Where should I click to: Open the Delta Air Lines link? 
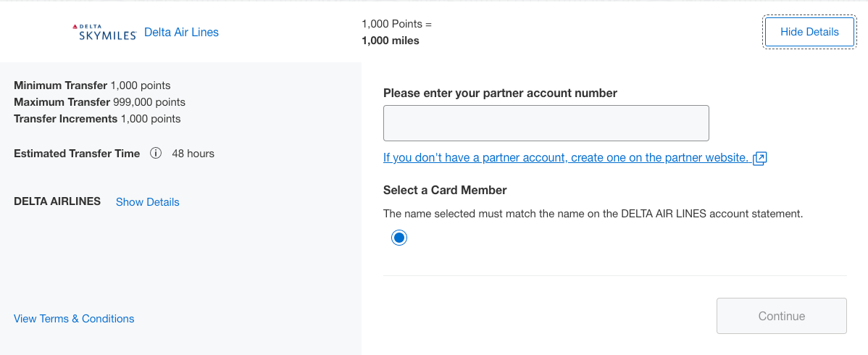[181, 32]
